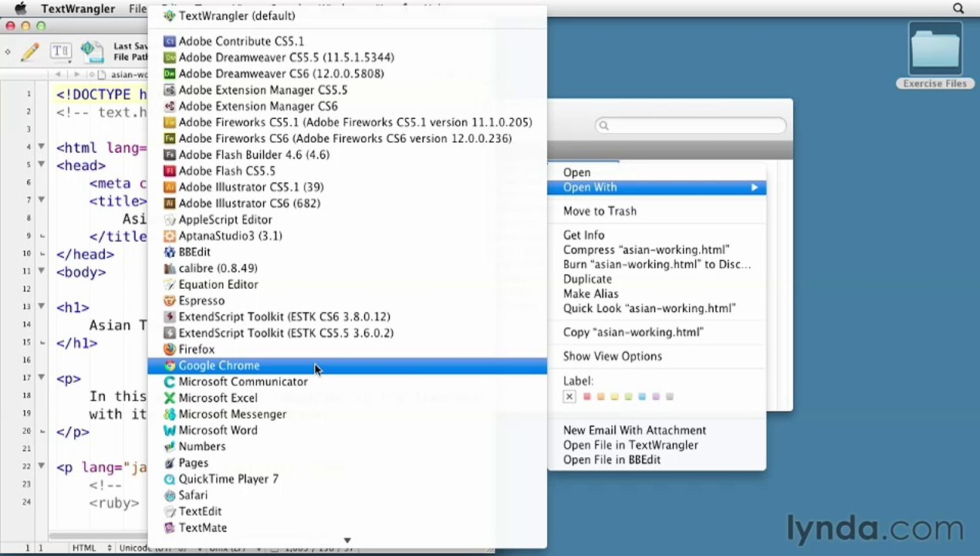The height and width of the screenshot is (556, 980).
Task: Select Adobe Fireworks CS6 icon
Action: tap(170, 138)
